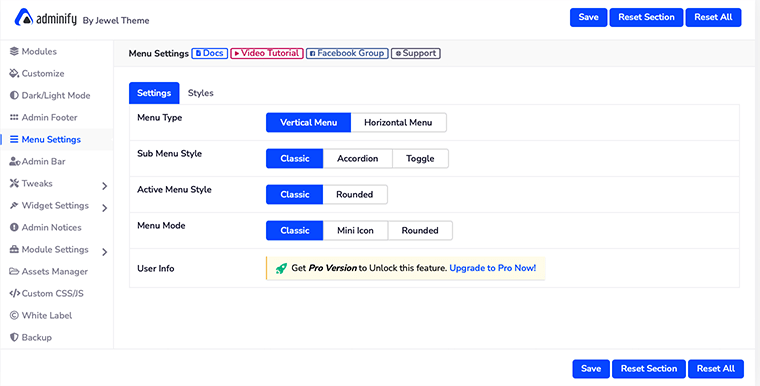Click the top Reset Section button
This screenshot has height=386, width=760.
646,17
